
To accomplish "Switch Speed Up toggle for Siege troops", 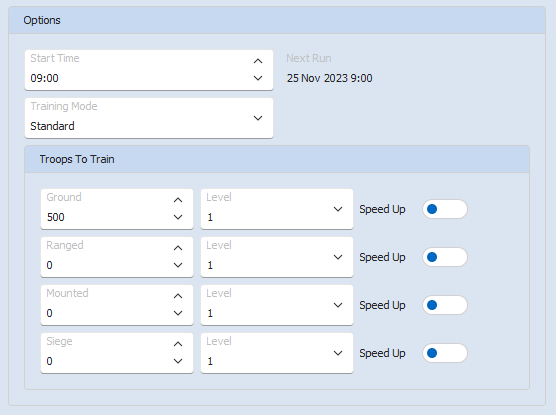I will 445,353.
